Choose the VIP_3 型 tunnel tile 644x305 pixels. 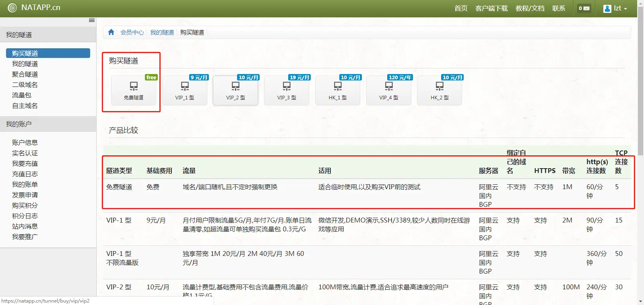pos(287,91)
